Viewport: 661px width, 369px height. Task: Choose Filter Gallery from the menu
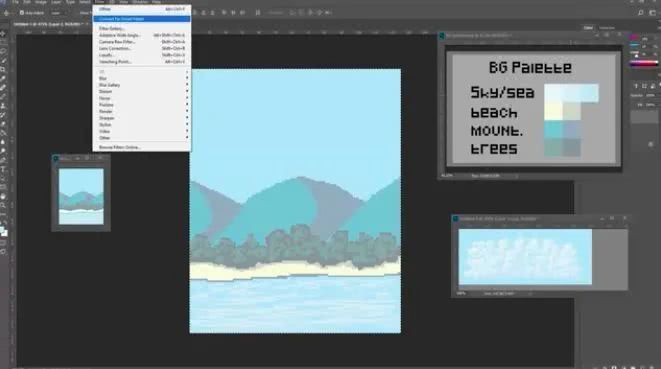(x=142, y=29)
